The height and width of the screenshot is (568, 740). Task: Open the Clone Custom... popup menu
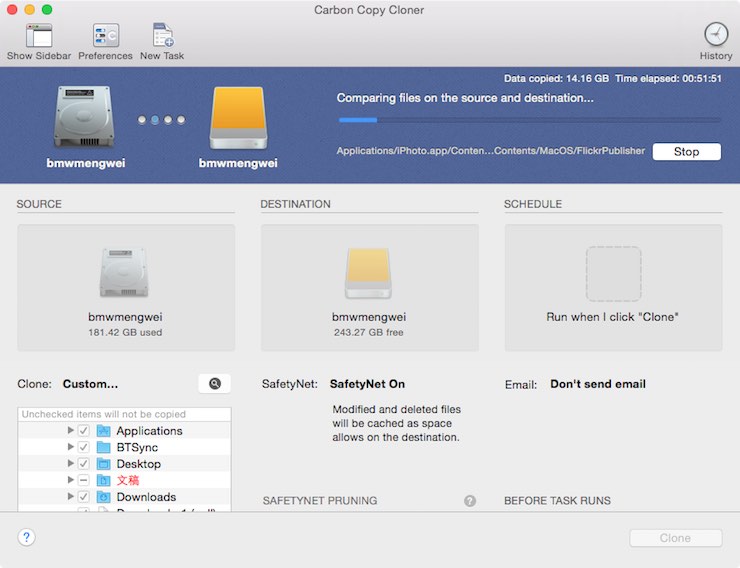91,384
